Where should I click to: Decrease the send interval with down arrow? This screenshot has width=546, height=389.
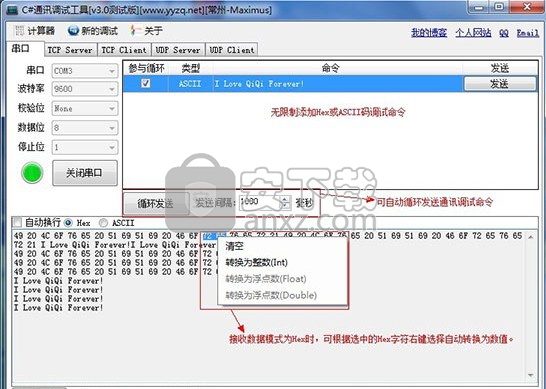(x=286, y=205)
